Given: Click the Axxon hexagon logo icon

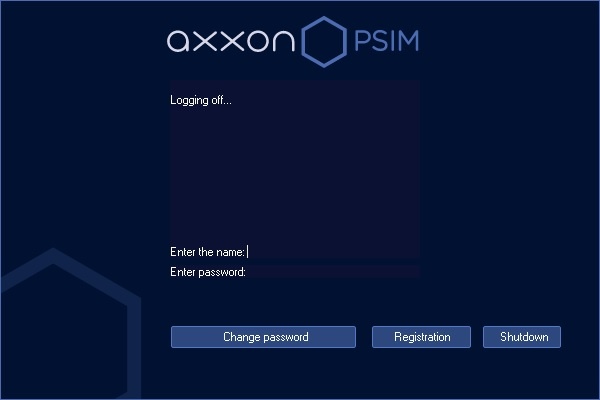Looking at the screenshot, I should [x=324, y=42].
